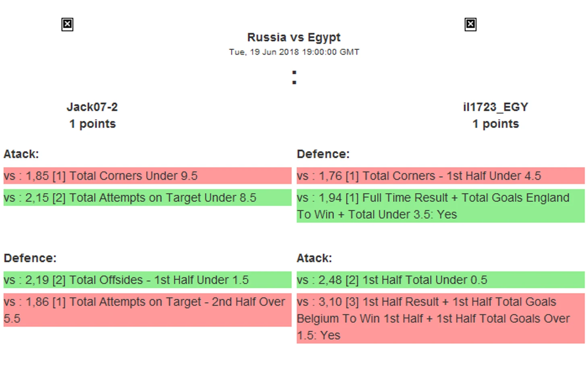This screenshot has height=386, width=588.
Task: Click the Defence heading in il1723_EGY's column
Action: 323,154
